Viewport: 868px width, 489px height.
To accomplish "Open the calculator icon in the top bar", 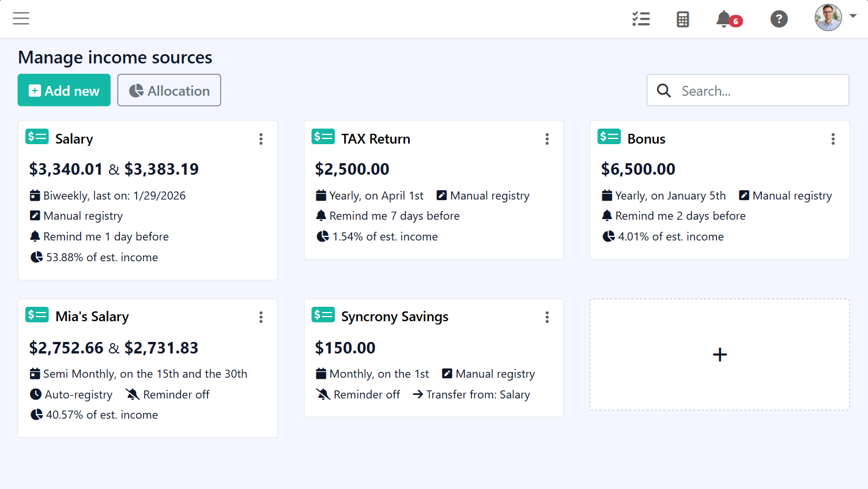I will pos(683,19).
